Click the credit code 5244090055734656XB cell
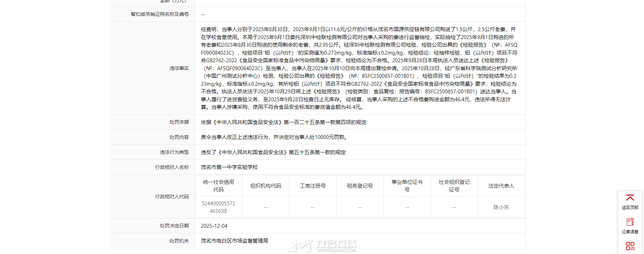 [218, 207]
